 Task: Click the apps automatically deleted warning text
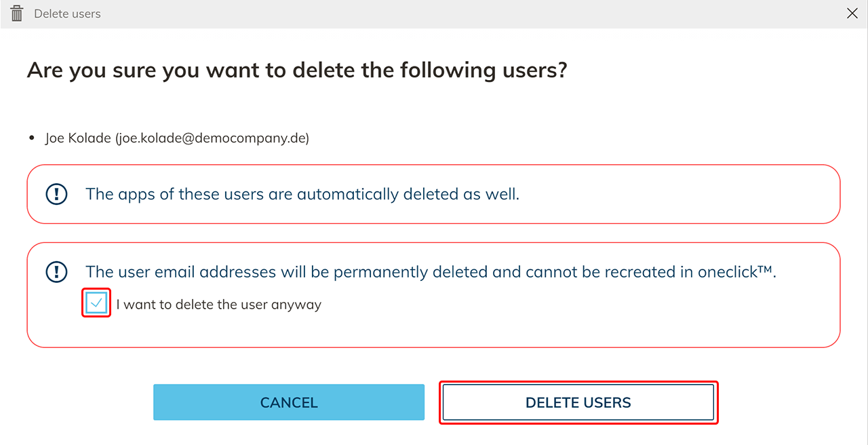tap(302, 194)
